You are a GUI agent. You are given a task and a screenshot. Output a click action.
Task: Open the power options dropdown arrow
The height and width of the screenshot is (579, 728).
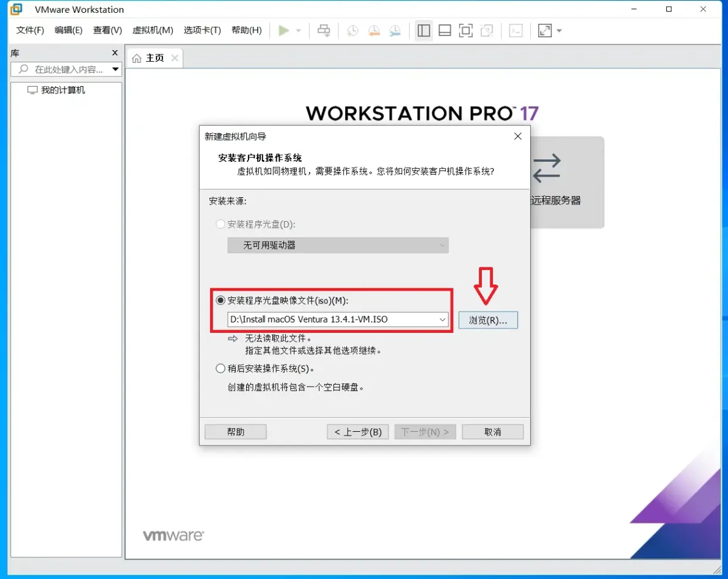(x=299, y=31)
